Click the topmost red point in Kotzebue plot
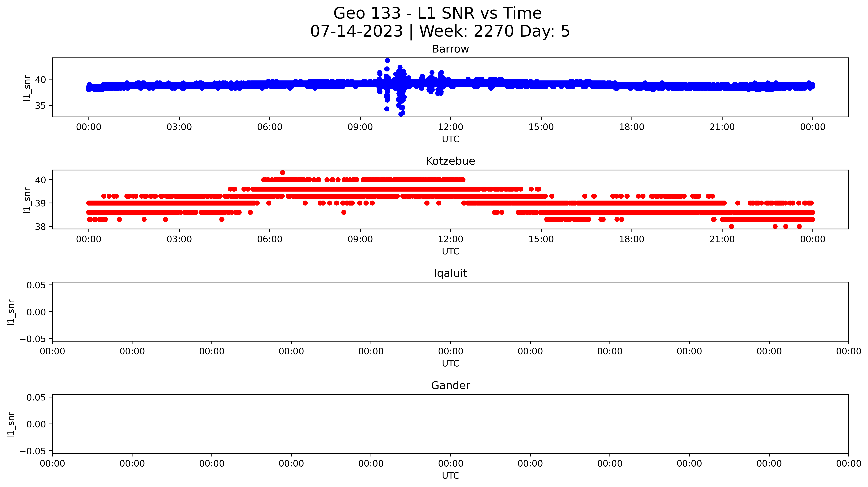Image resolution: width=868 pixels, height=487 pixels. point(282,173)
